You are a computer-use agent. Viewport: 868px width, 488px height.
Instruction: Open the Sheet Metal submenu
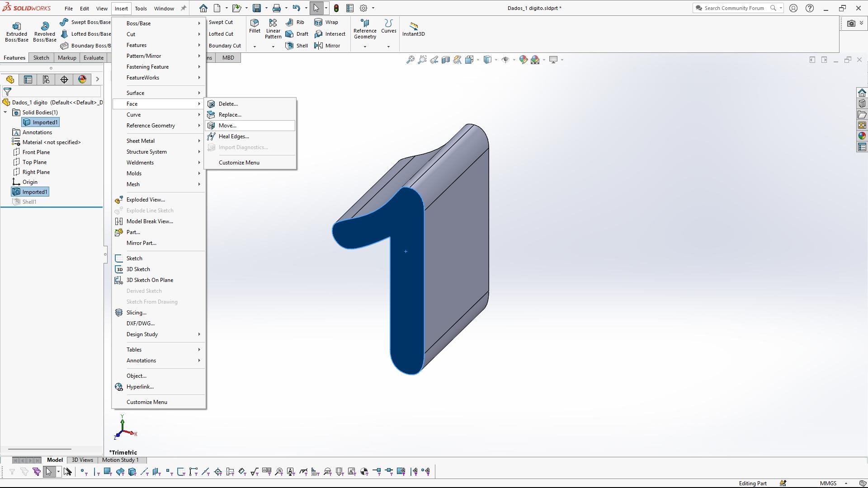pyautogui.click(x=159, y=141)
